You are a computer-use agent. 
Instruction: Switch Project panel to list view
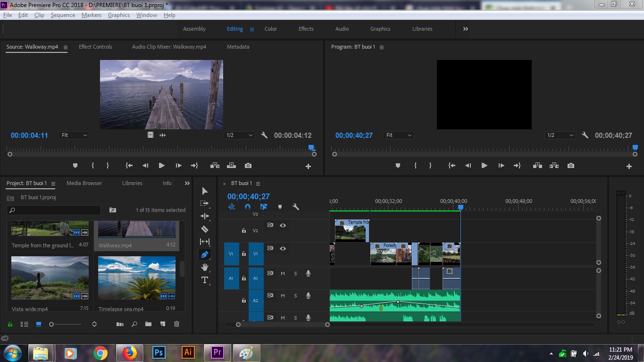24,324
